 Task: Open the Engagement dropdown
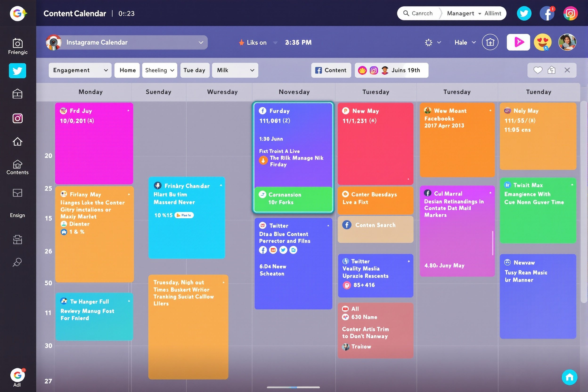[x=80, y=70]
